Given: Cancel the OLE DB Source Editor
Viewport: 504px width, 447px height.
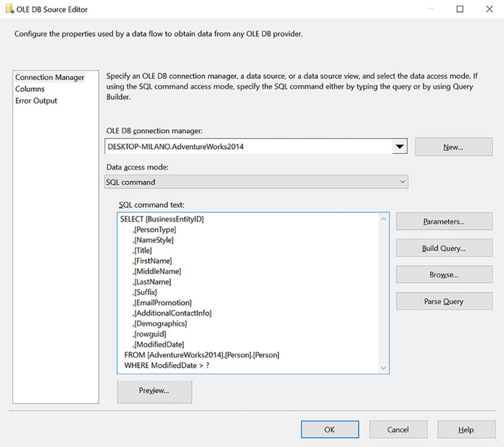Looking at the screenshot, I should coord(398,429).
